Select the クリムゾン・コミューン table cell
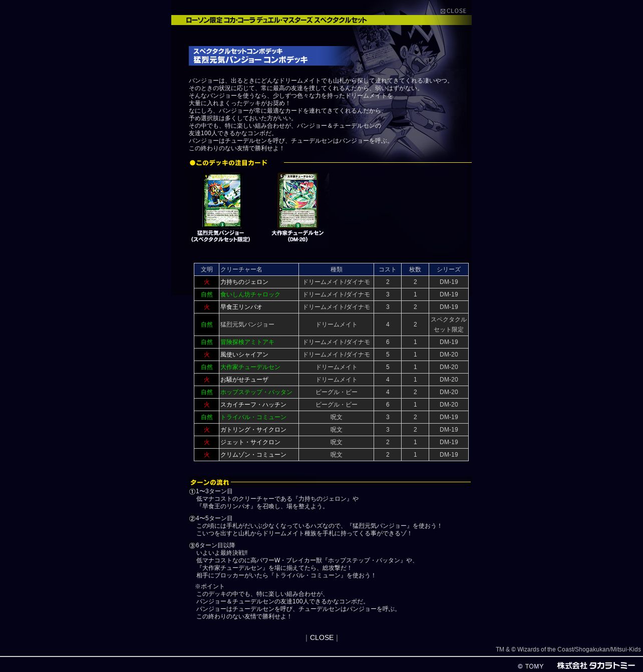This screenshot has height=672, width=643. pos(259,455)
